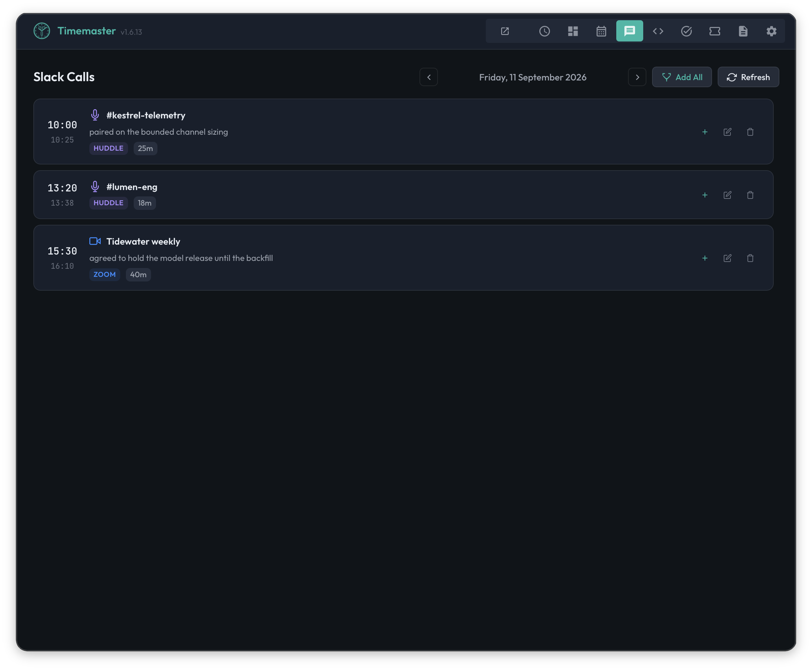Delete the Tidewater weekly call
The width and height of the screenshot is (812, 670).
[750, 258]
